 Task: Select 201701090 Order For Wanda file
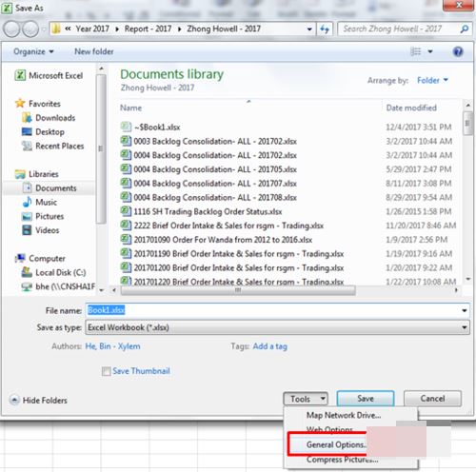216,240
